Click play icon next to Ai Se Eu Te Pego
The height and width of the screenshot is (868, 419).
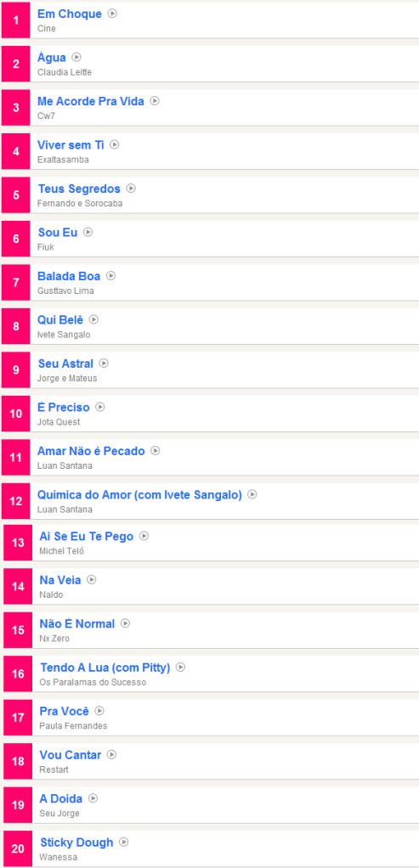[144, 536]
